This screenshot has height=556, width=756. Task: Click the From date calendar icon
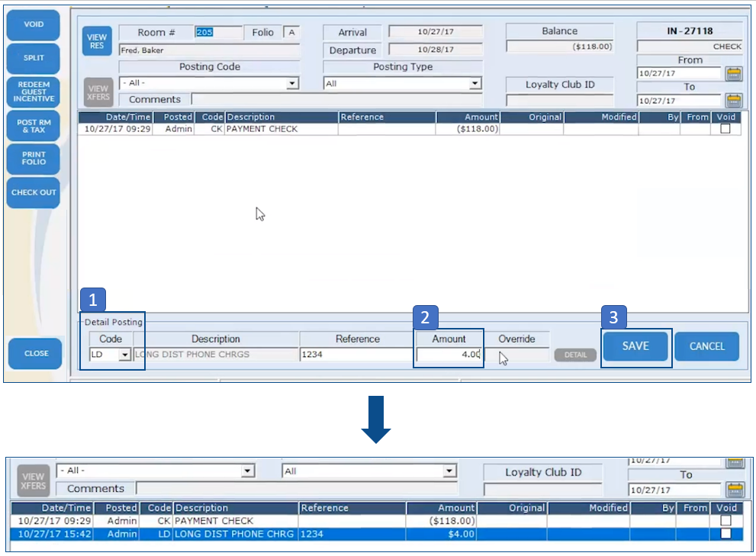(x=733, y=74)
